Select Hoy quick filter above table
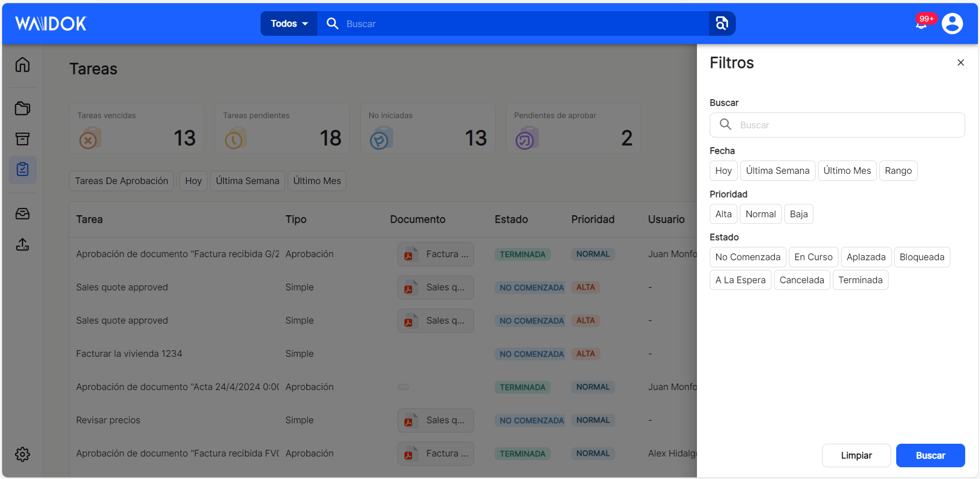The height and width of the screenshot is (479, 980). coord(193,181)
